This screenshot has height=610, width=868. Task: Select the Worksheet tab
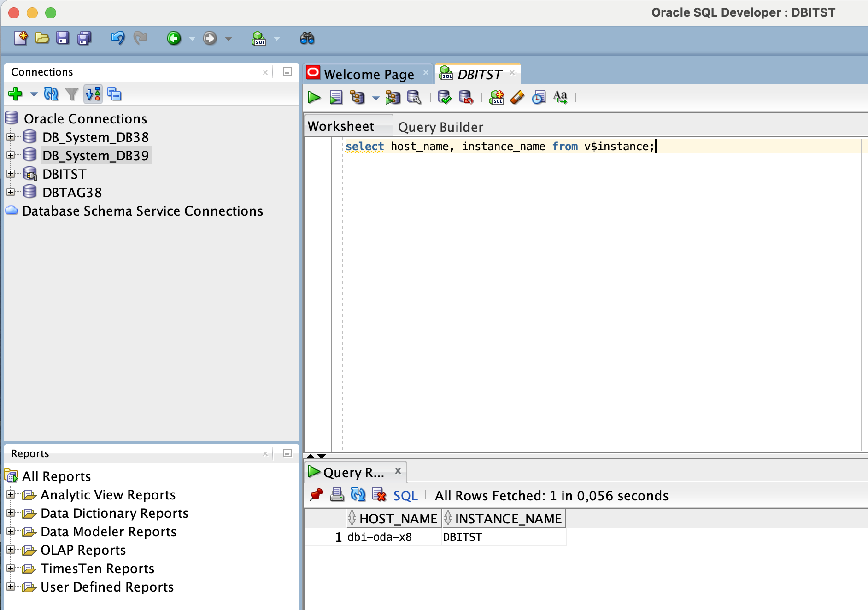(348, 126)
